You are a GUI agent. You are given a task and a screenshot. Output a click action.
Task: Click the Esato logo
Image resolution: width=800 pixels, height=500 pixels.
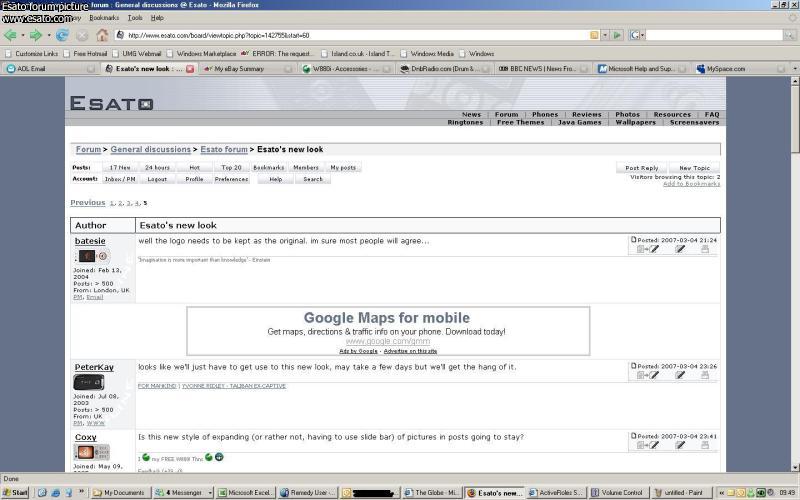click(112, 104)
